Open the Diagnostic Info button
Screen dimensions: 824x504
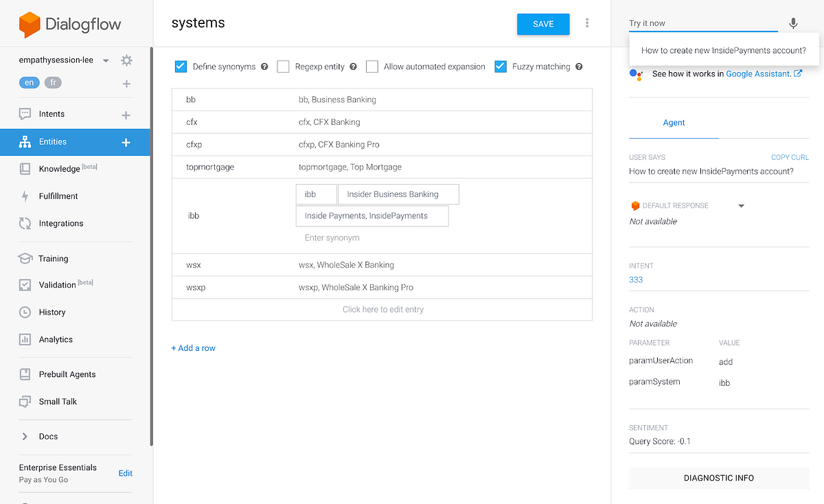tap(719, 478)
